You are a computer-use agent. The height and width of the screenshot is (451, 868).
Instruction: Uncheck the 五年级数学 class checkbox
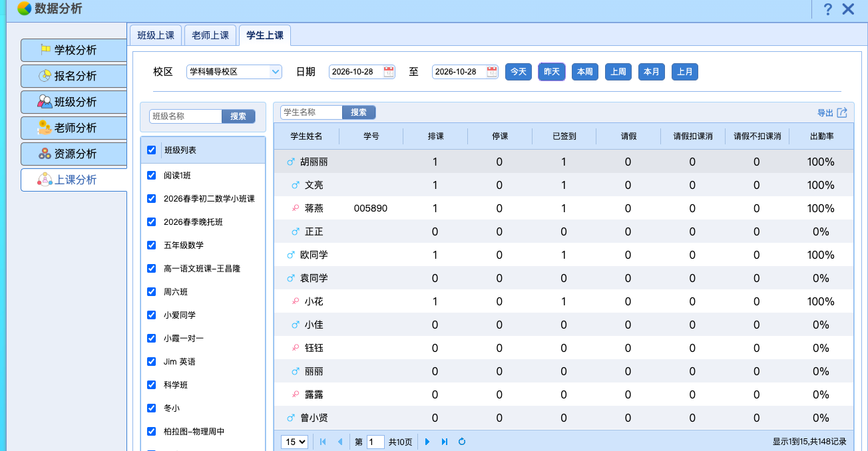pyautogui.click(x=152, y=245)
